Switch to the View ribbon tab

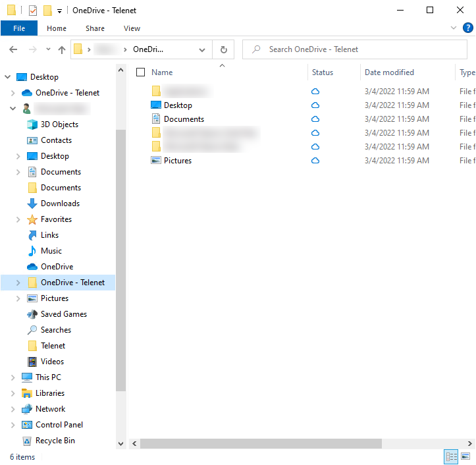click(132, 28)
